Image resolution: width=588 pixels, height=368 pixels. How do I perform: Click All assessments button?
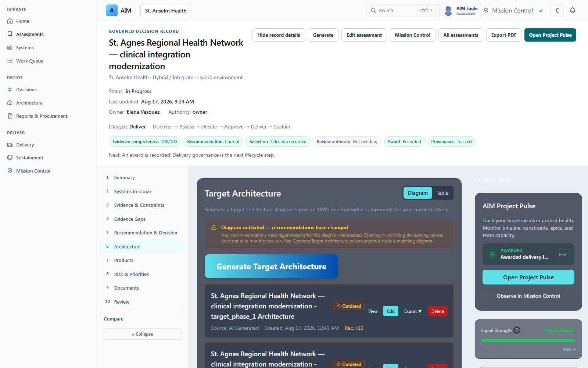point(461,35)
